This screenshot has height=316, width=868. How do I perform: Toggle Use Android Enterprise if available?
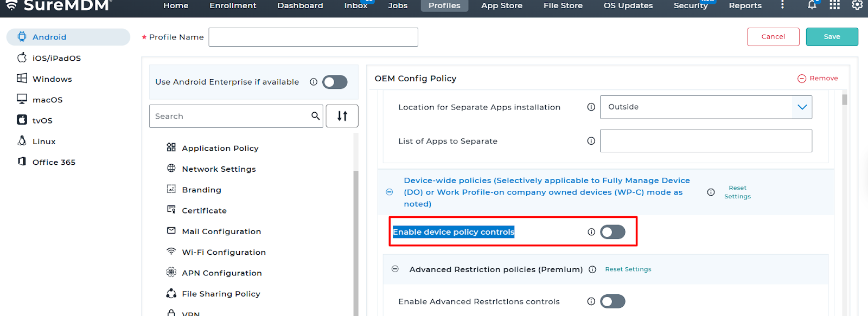coord(335,82)
